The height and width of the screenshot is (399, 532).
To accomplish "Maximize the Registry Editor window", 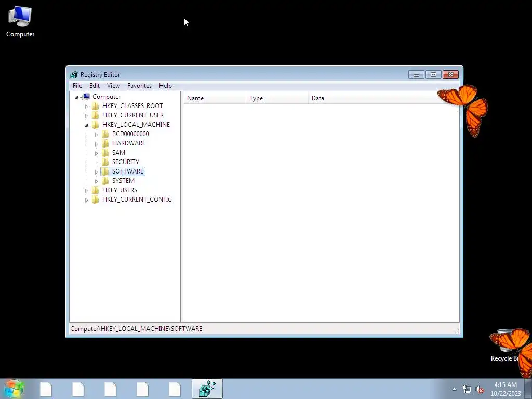I will 433,75.
